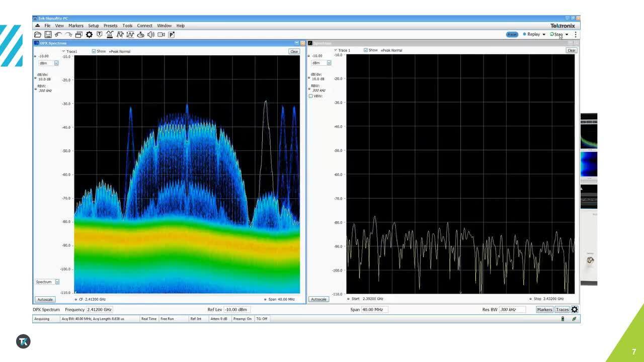Click the Ref Lev input field
The height and width of the screenshot is (362, 644).
pyautogui.click(x=236, y=310)
